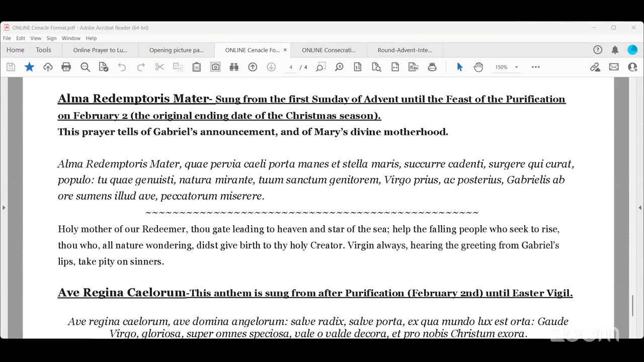Click the 150% zoom value field
The image size is (644, 362).
pos(501,67)
